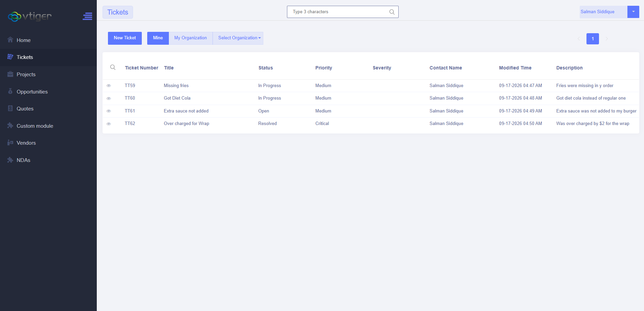This screenshot has height=311, width=644.
Task: Click the Opportunities money bag icon
Action: point(10,91)
